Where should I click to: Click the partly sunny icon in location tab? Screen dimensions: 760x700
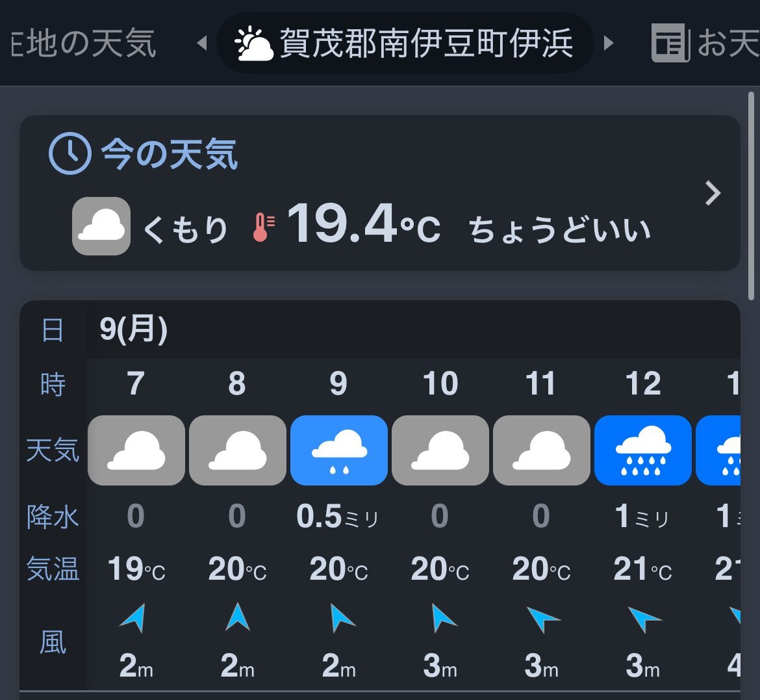(254, 43)
